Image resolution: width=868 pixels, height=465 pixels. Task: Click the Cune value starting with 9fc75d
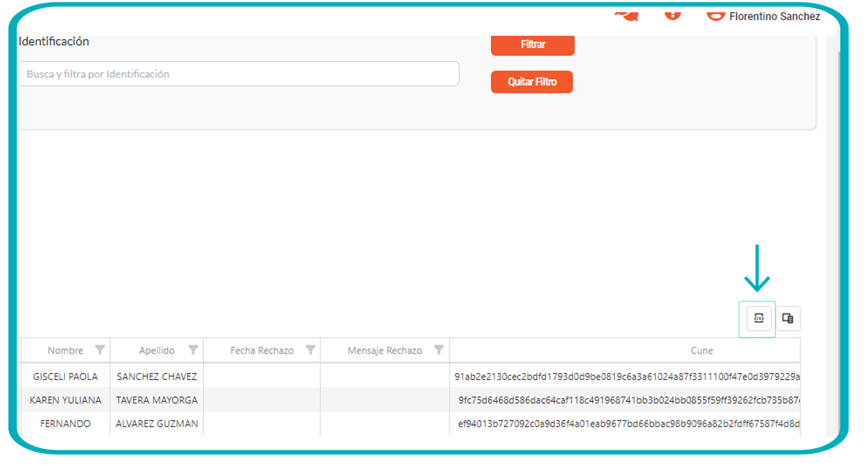click(x=628, y=400)
